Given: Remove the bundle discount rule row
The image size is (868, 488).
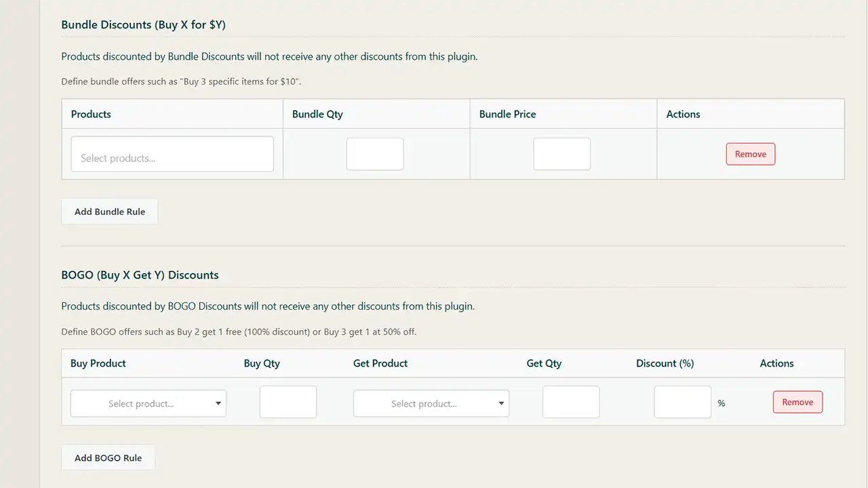Looking at the screenshot, I should click(750, 154).
